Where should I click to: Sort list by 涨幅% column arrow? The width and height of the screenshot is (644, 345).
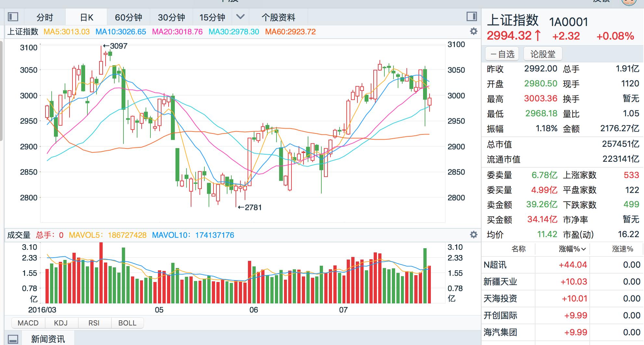click(584, 249)
